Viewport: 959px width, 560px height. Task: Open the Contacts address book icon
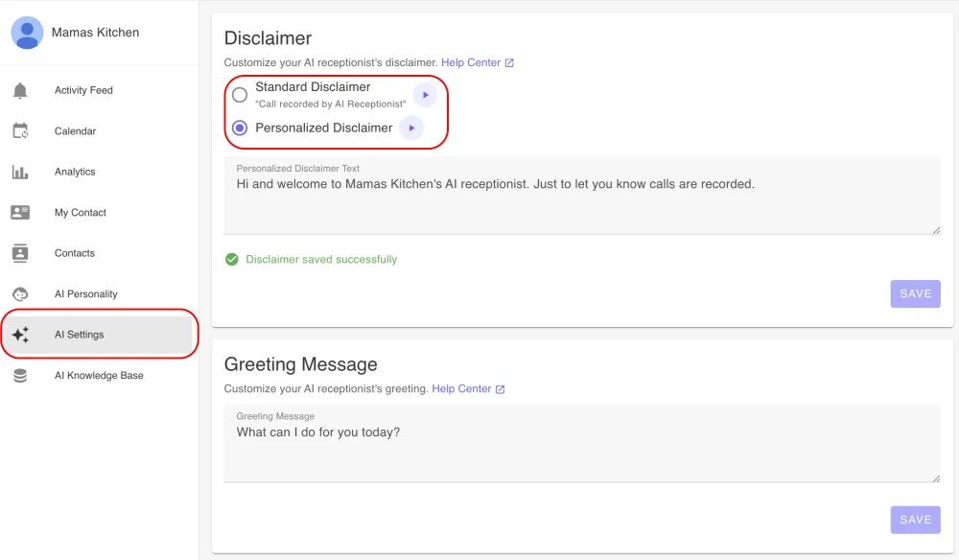(x=19, y=252)
